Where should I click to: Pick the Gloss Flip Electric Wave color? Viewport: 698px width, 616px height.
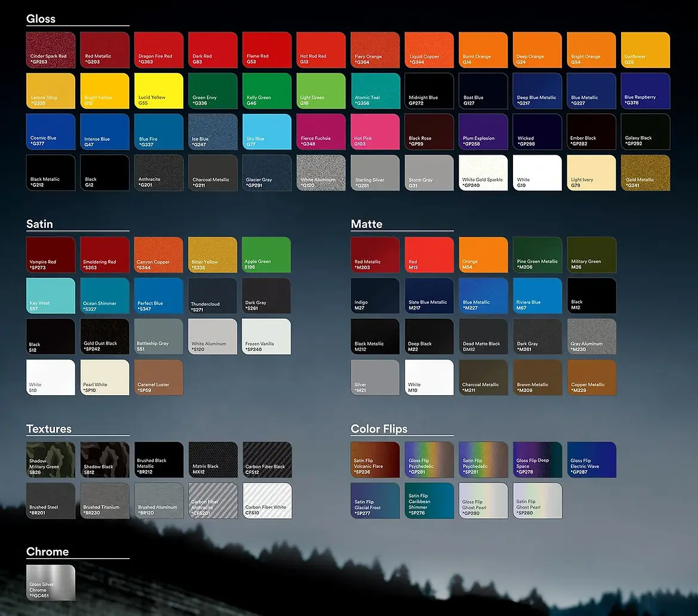(591, 460)
